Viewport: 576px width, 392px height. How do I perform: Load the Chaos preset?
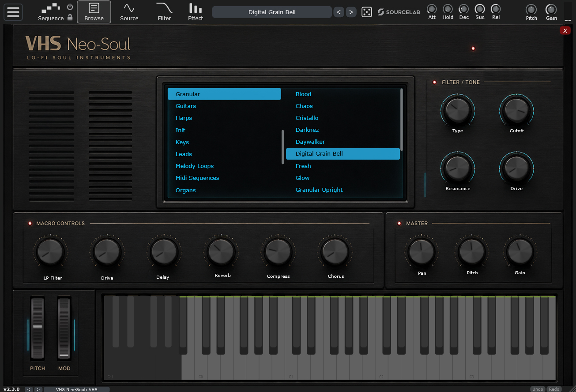pos(343,106)
